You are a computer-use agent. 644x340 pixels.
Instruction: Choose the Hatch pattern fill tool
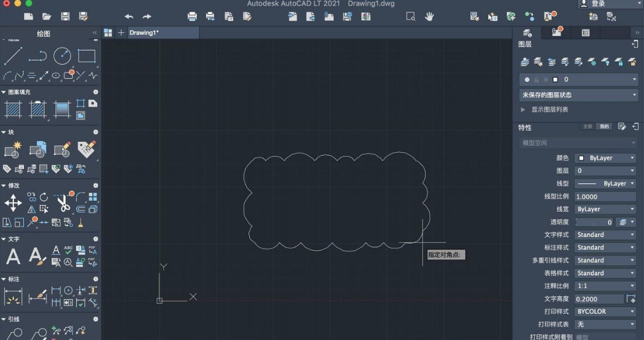[x=13, y=110]
